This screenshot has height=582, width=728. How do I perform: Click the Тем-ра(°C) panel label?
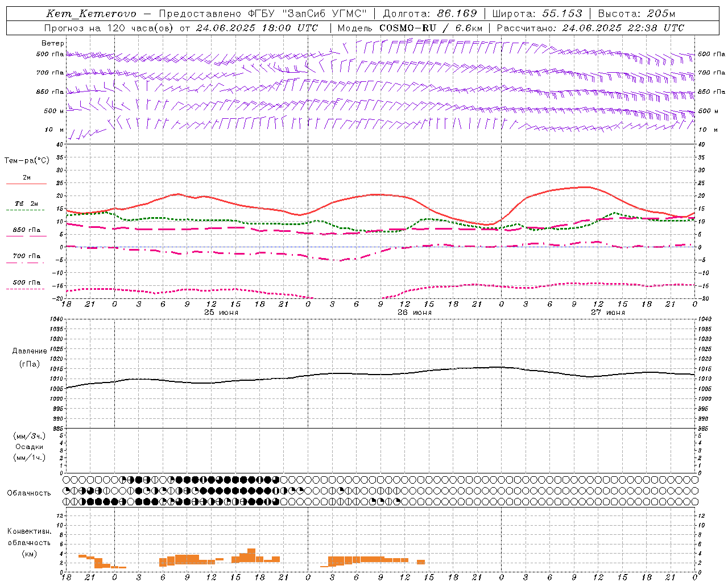[x=27, y=161]
